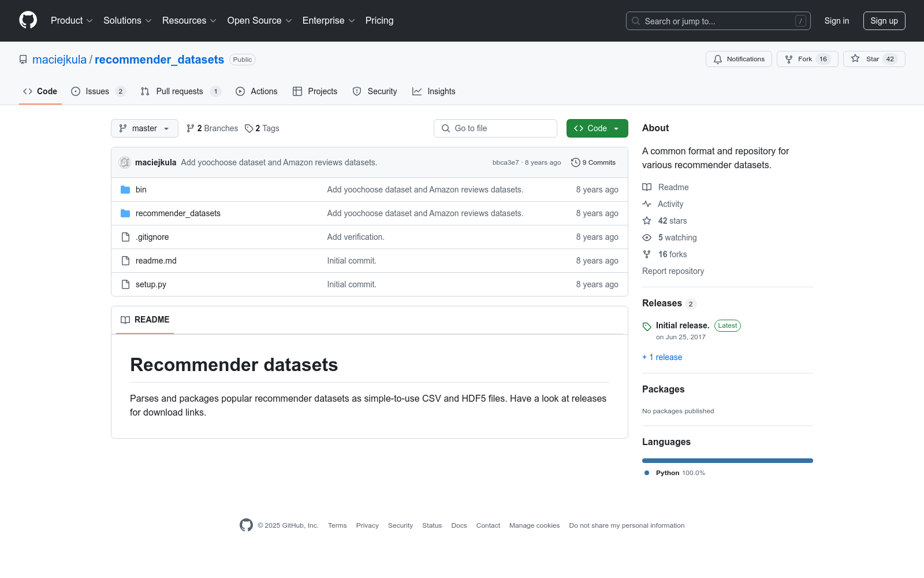Click the history clock icon beside 9 Commits
Image resolution: width=924 pixels, height=578 pixels.
[x=575, y=162]
